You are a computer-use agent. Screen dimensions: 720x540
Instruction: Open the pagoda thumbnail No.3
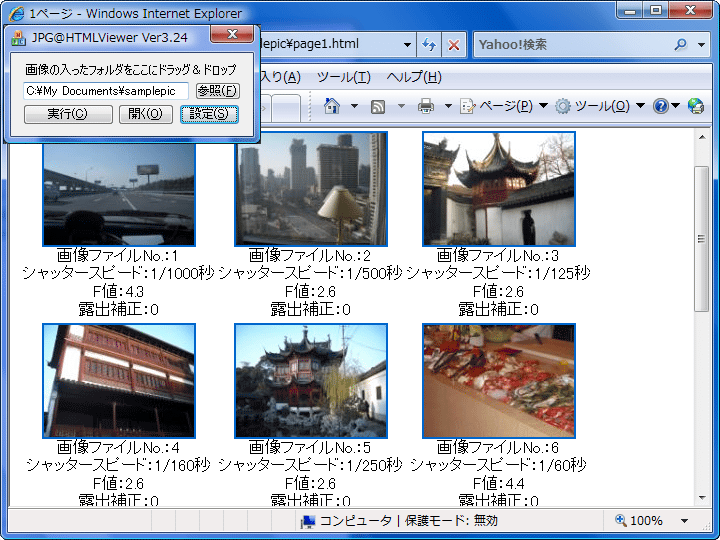tap(499, 189)
